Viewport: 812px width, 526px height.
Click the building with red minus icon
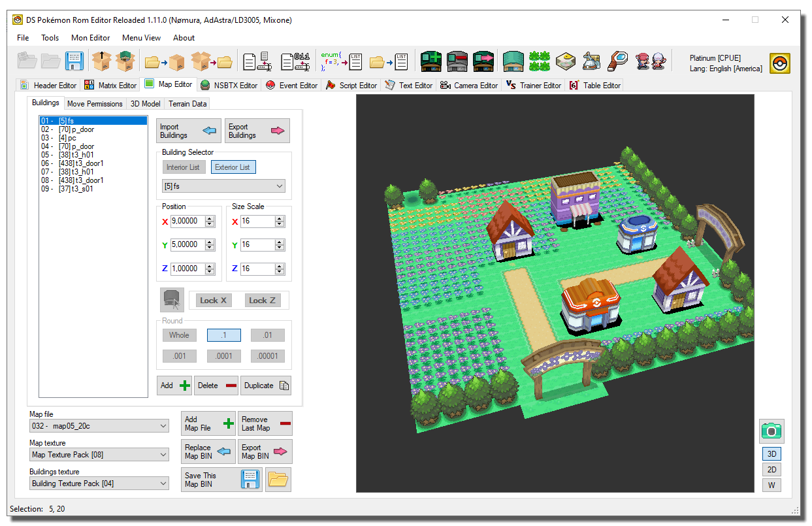[x=457, y=61]
